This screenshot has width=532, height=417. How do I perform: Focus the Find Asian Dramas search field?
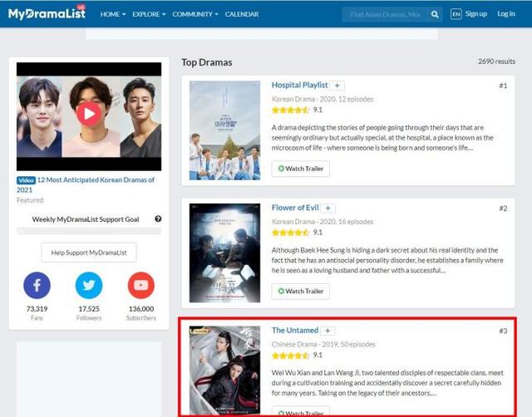coord(385,15)
